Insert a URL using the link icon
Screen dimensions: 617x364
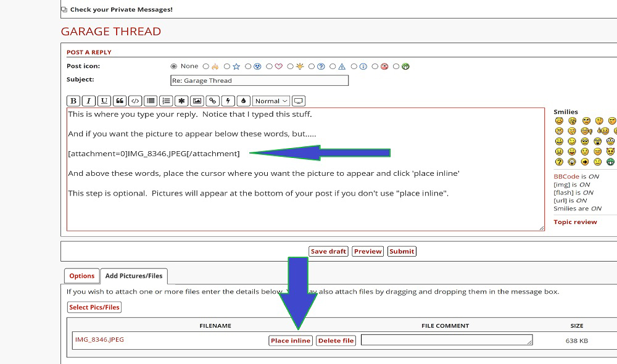[x=212, y=101]
